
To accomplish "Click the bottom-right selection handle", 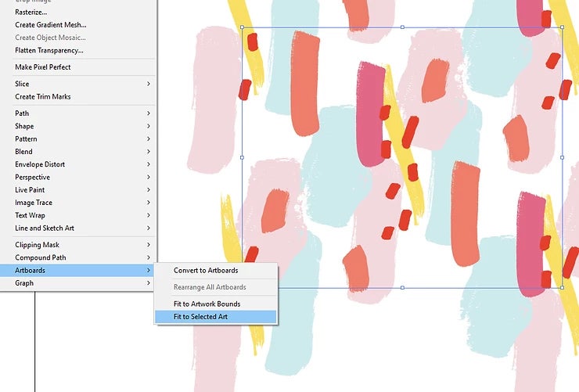I will [562, 287].
